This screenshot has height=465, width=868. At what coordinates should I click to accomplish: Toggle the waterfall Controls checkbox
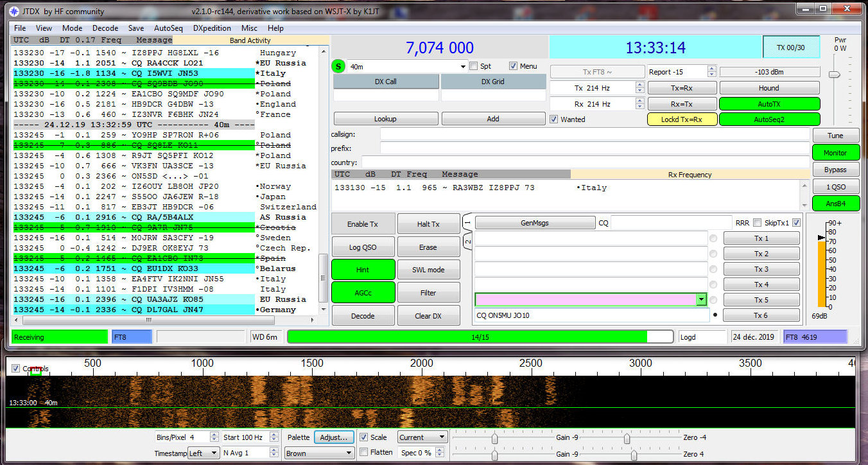[16, 369]
